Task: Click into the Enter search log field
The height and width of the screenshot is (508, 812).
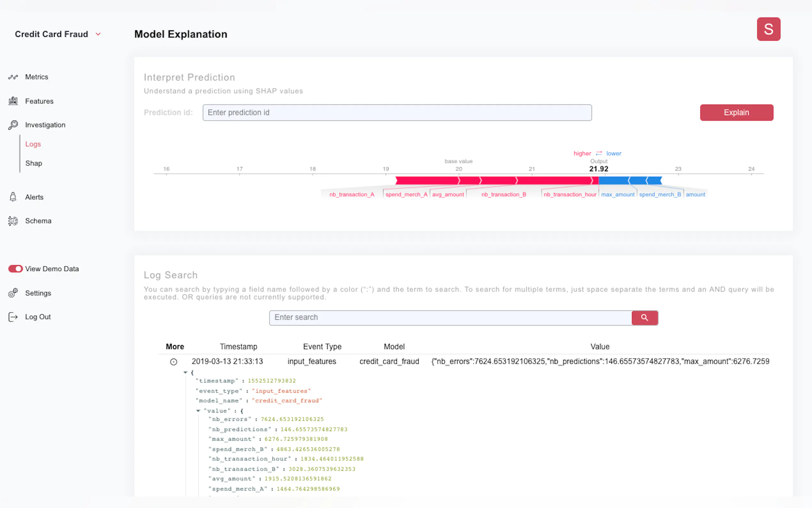Action: tap(450, 317)
